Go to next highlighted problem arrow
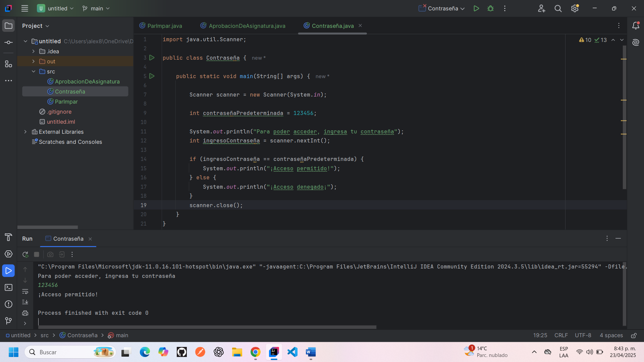The width and height of the screenshot is (644, 362). [622, 40]
